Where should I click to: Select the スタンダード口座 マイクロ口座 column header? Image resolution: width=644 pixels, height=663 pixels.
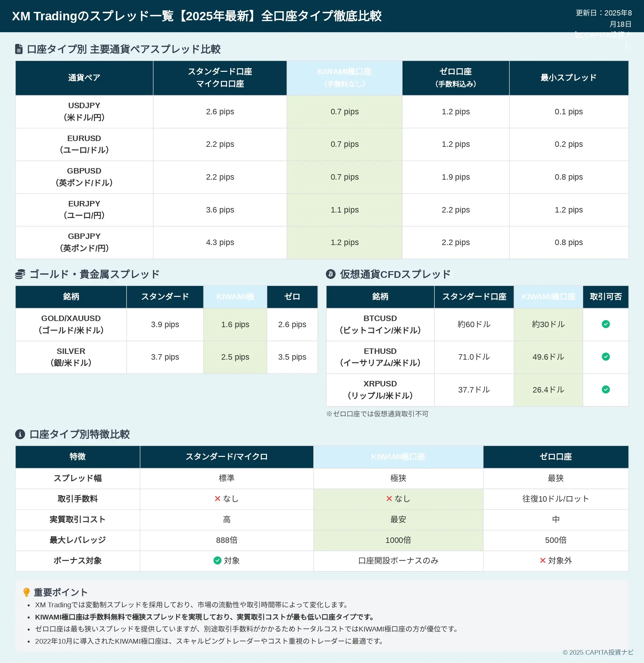tap(220, 78)
